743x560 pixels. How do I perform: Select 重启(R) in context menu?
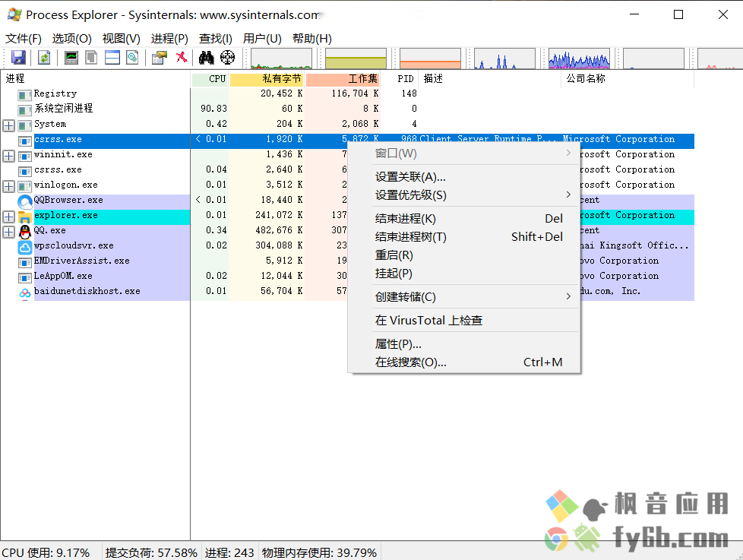coord(476,255)
